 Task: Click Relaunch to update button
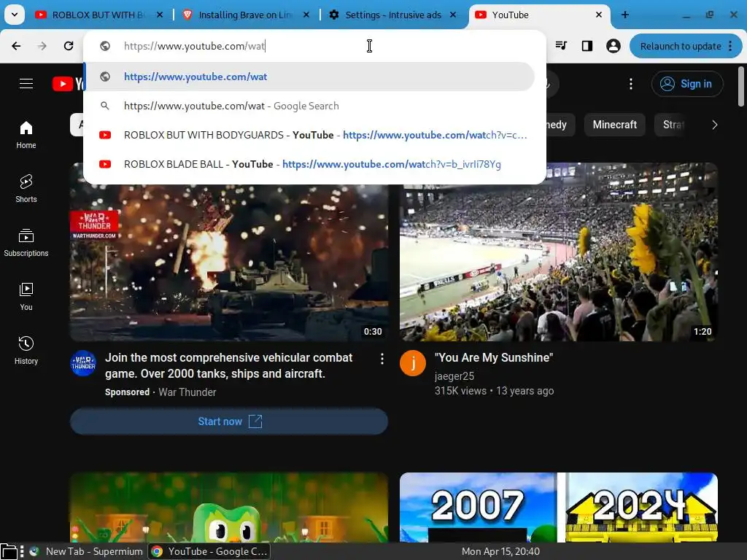685,46
